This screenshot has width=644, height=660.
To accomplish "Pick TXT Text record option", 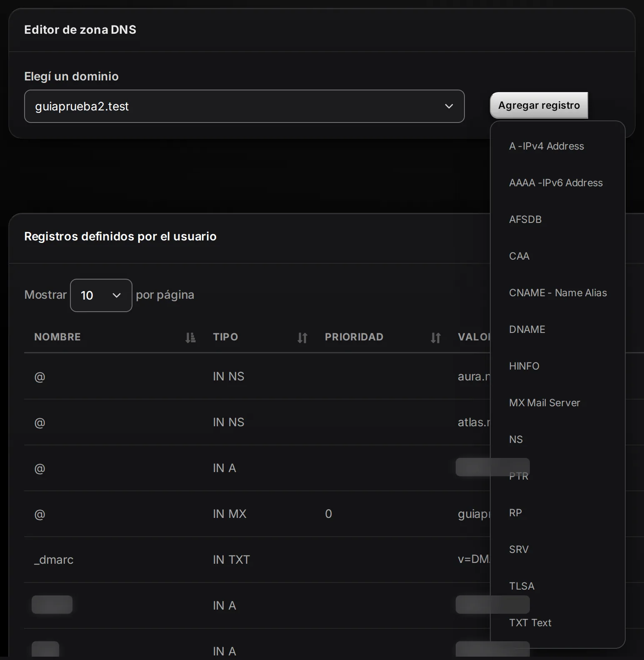I will pyautogui.click(x=530, y=623).
